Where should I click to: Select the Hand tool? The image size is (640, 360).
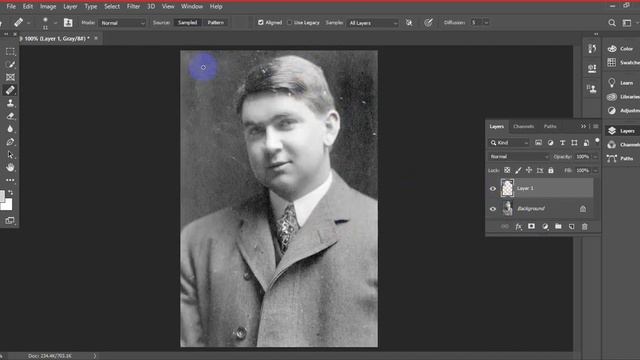coord(10,167)
